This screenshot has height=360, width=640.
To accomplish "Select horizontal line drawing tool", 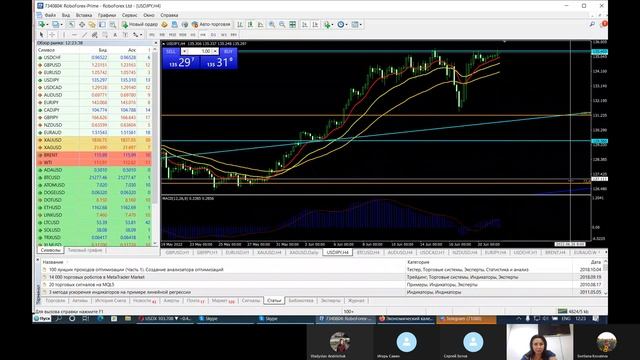I will click(x=74, y=35).
